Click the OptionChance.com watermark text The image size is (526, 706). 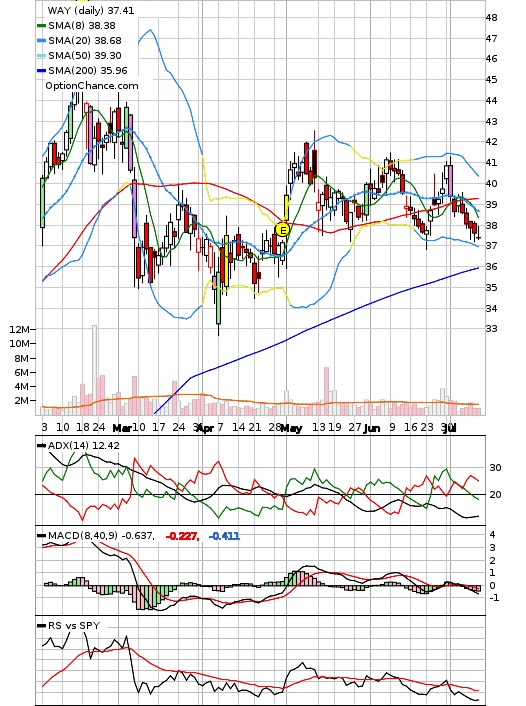[92, 86]
